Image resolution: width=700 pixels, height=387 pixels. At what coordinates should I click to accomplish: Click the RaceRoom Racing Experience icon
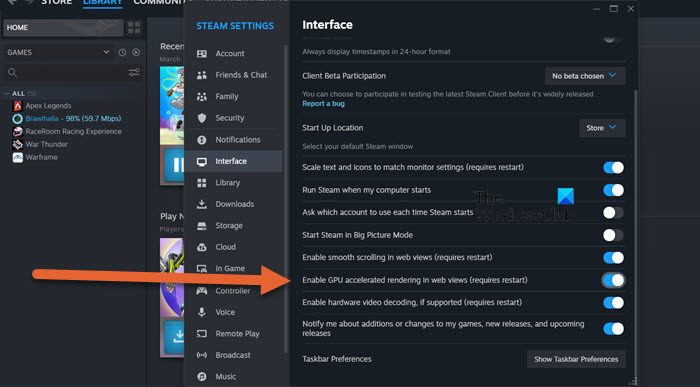tap(17, 132)
